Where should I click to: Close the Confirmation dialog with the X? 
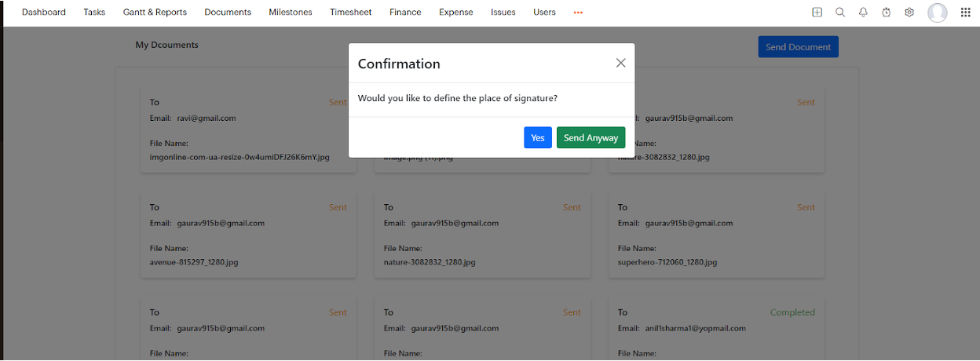pyautogui.click(x=620, y=63)
